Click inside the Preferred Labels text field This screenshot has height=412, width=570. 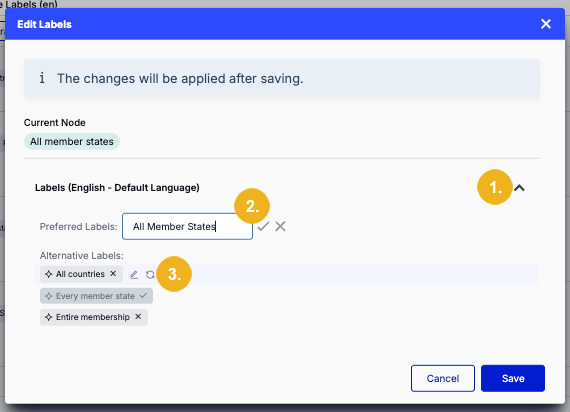coord(188,226)
